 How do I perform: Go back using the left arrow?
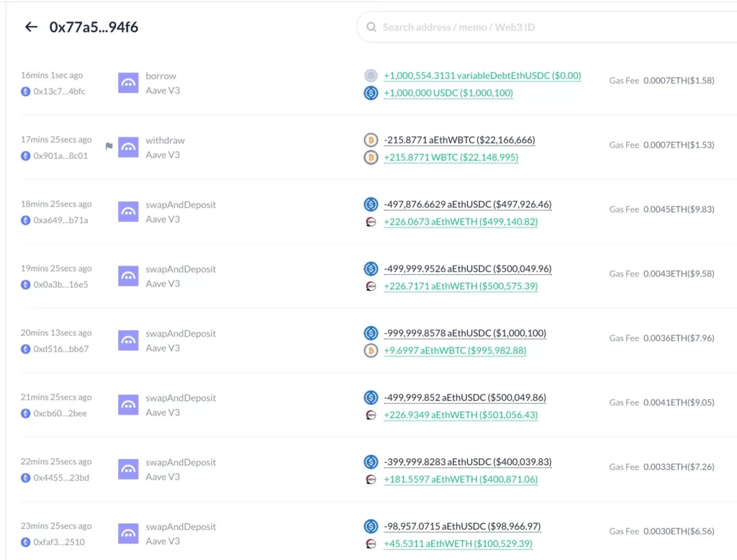click(x=31, y=27)
